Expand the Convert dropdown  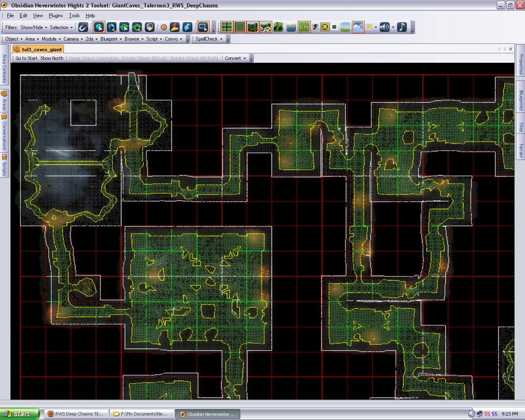(235, 58)
